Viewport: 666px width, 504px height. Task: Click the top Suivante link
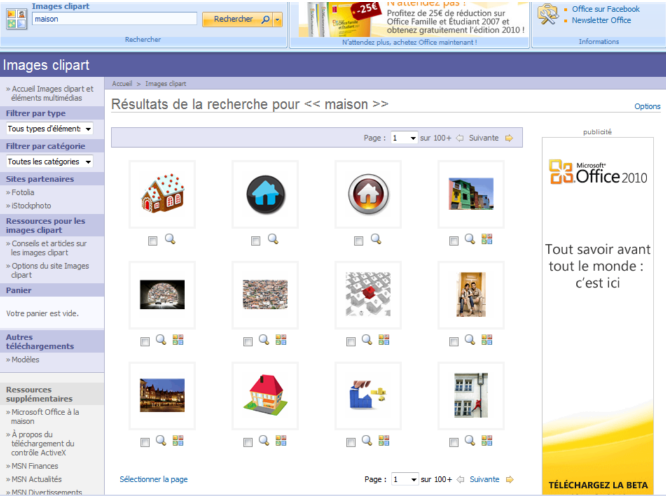(x=483, y=138)
